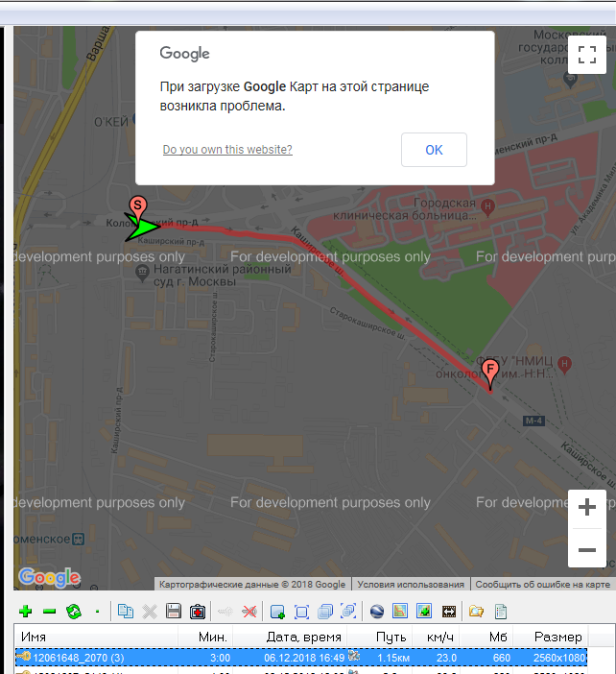Click Сообщить об ошибке на карте link
This screenshot has height=674, width=616.
tap(542, 584)
